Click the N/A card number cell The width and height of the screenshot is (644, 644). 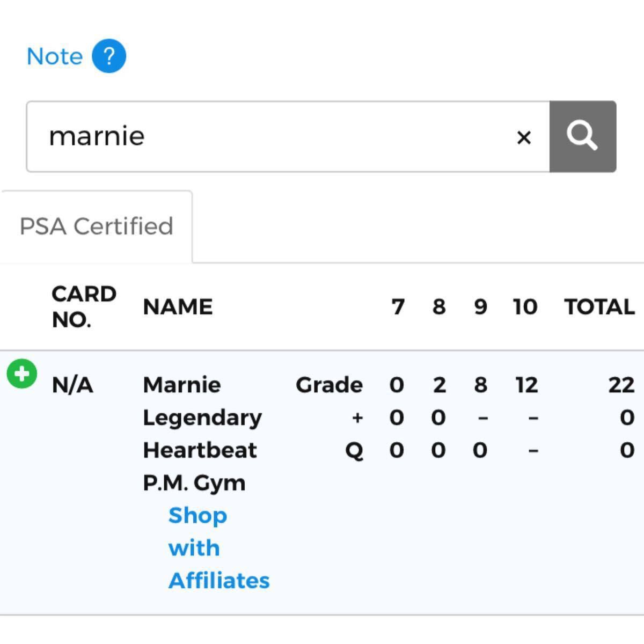(72, 385)
